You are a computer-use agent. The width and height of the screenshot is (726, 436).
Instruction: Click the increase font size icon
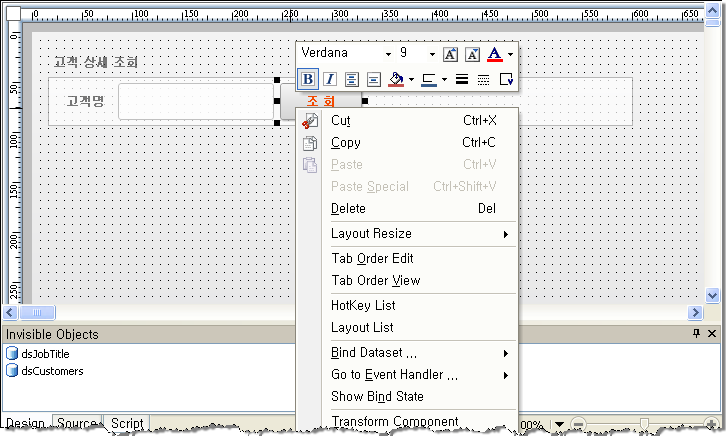[450, 54]
